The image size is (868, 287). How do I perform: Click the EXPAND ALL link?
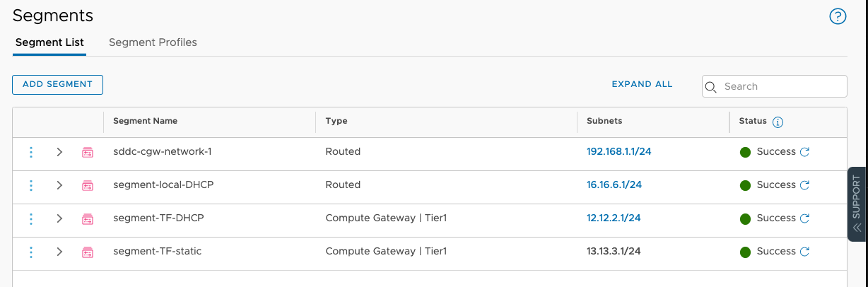(642, 84)
